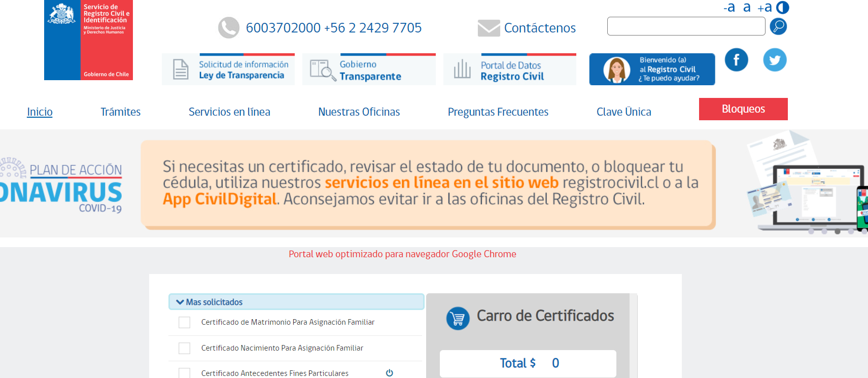Open the Twitter bird icon
The image size is (868, 378).
775,60
